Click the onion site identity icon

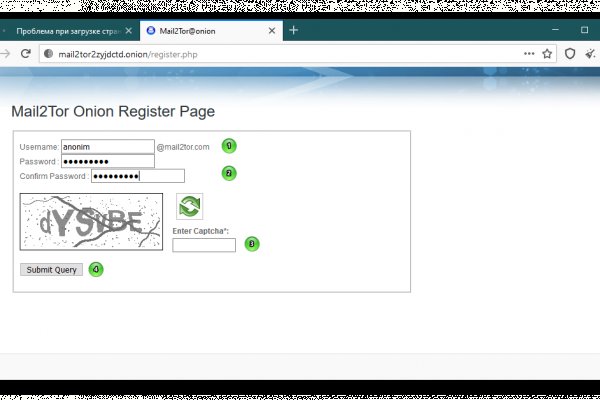(47, 54)
